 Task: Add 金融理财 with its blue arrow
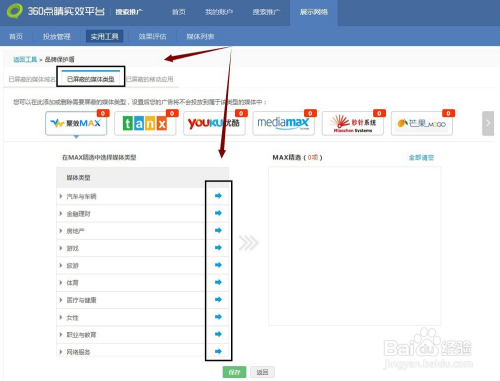click(218, 213)
